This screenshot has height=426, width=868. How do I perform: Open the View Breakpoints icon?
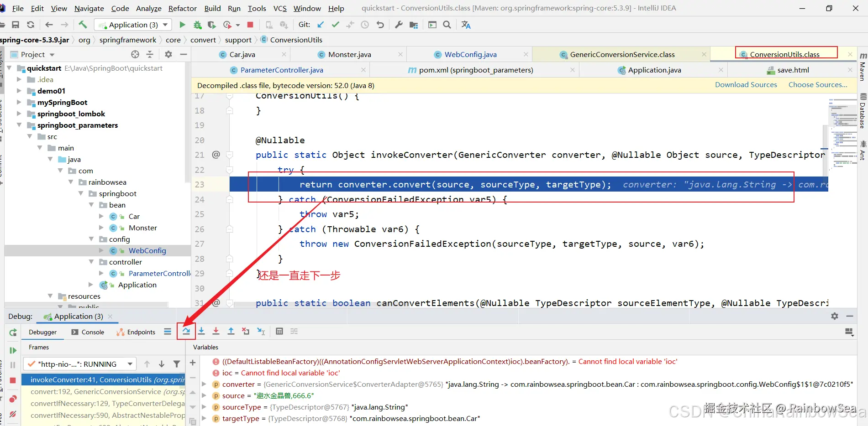coord(13,399)
